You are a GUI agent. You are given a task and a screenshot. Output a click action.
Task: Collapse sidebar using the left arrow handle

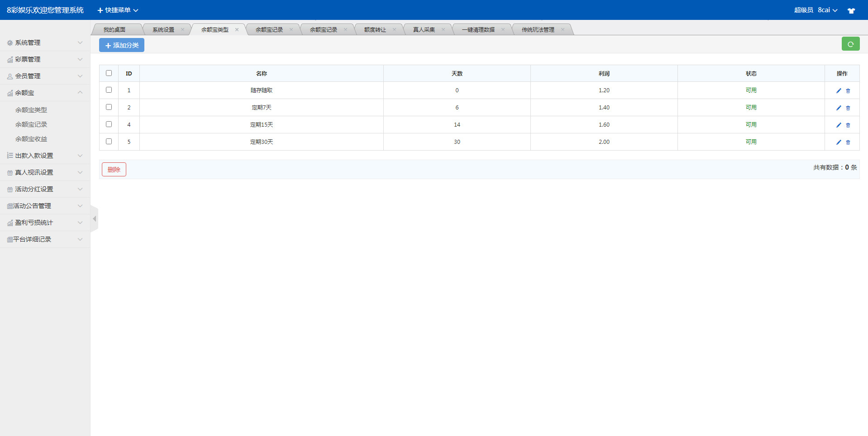[x=94, y=219]
